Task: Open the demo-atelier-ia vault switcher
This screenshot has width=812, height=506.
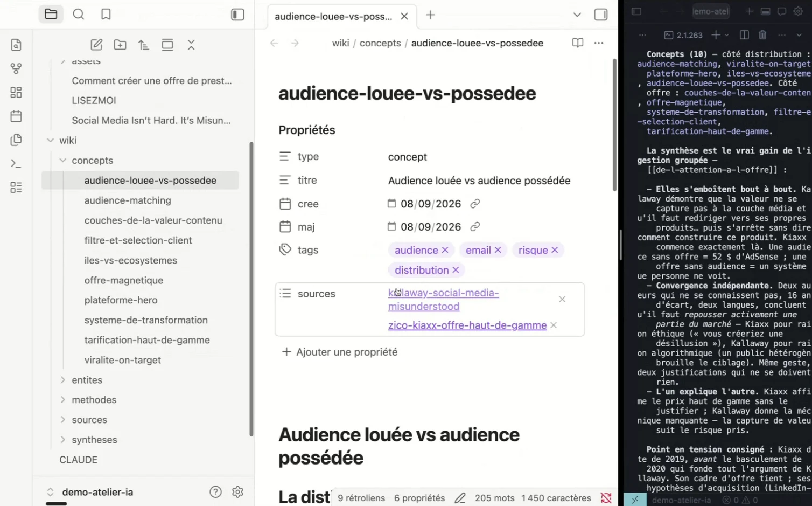Action: [90, 492]
